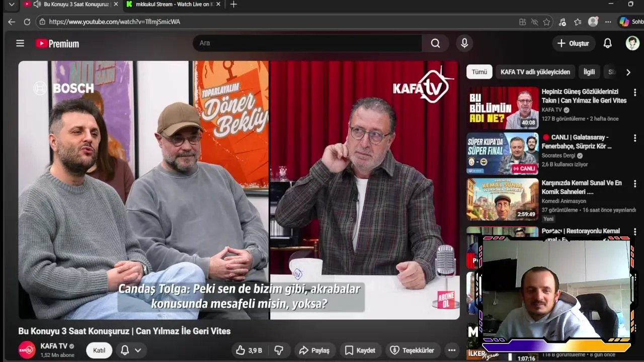Open a new browser tab
This screenshot has height=362, width=644.
coord(233,5)
